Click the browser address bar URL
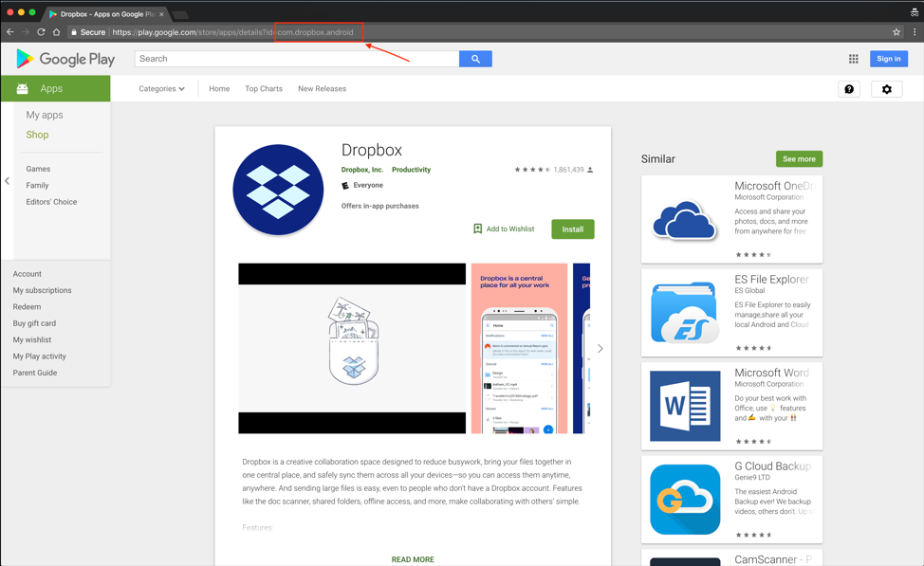The image size is (924, 566). pyautogui.click(x=232, y=32)
